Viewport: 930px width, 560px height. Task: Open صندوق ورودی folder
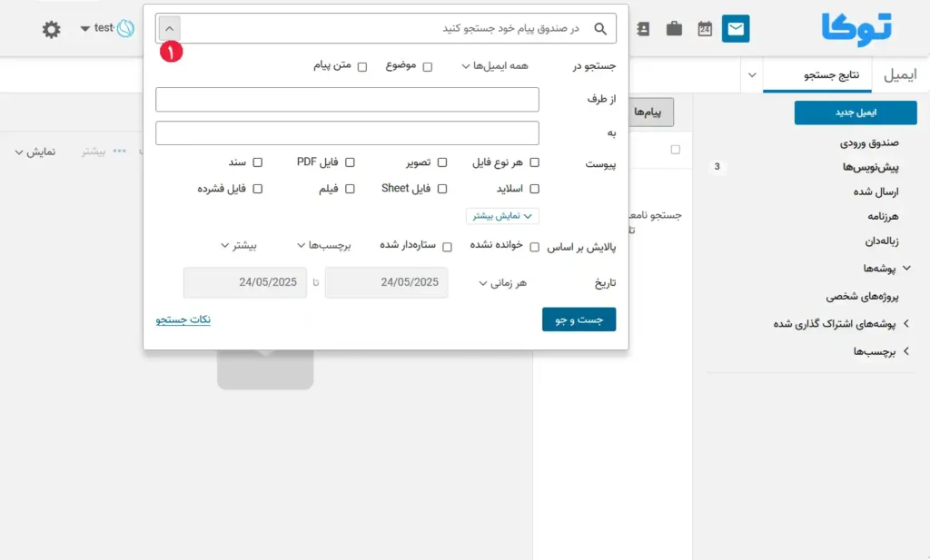pos(869,142)
